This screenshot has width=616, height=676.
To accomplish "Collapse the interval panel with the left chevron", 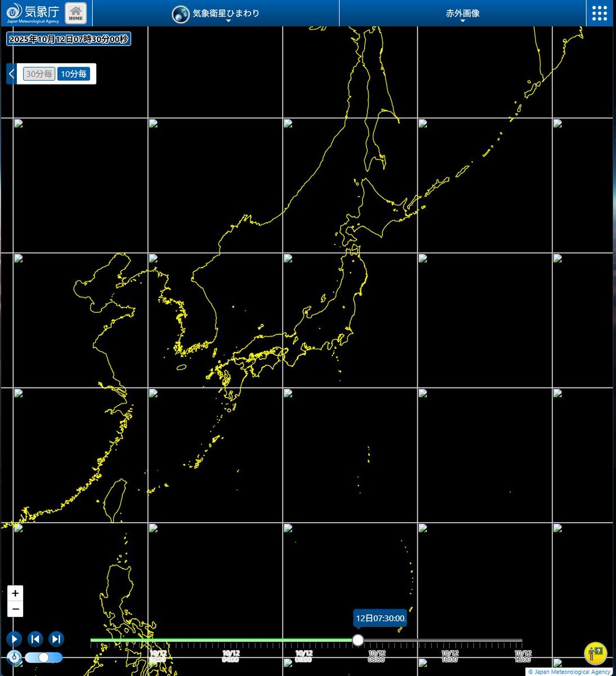I will pyautogui.click(x=11, y=74).
